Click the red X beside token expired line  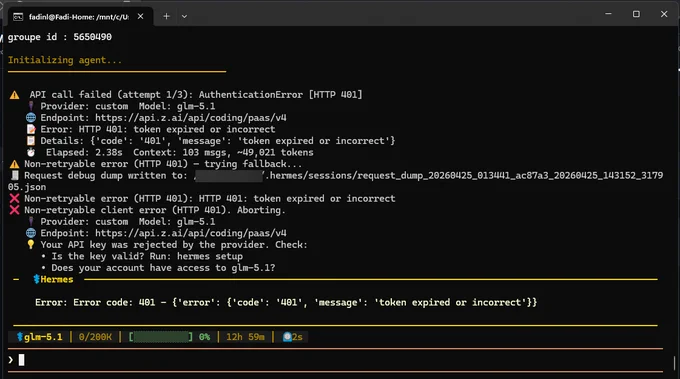point(14,199)
